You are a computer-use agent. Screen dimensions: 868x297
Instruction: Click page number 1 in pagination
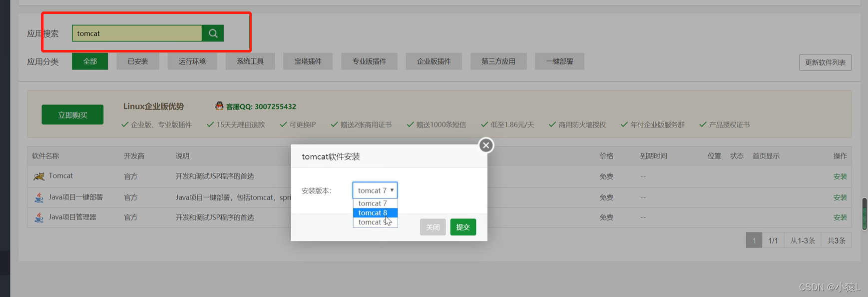click(x=754, y=240)
